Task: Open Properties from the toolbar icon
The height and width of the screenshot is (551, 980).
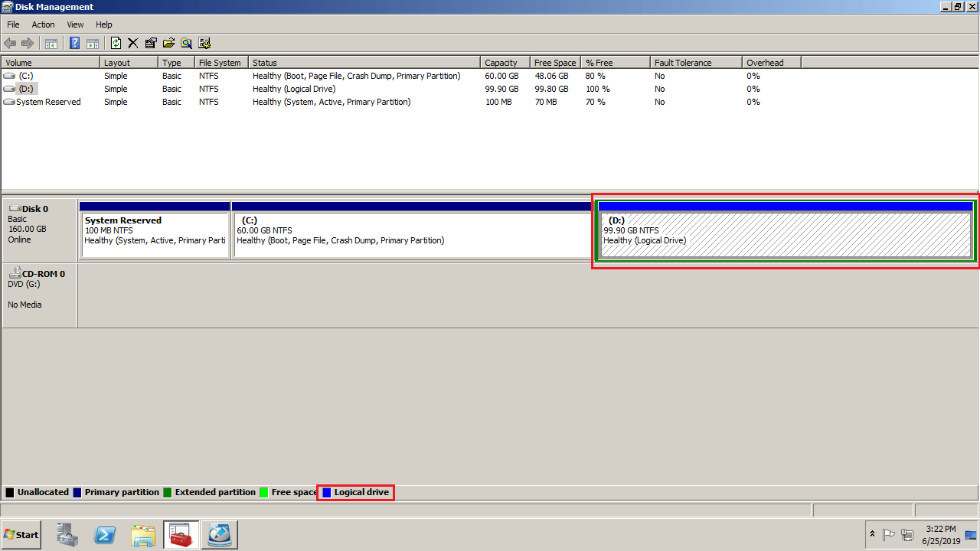Action: (151, 44)
